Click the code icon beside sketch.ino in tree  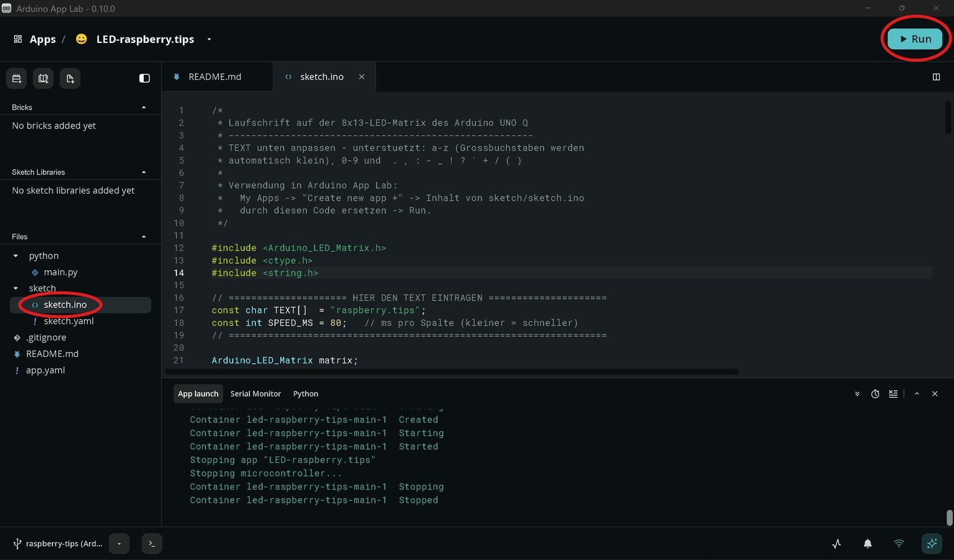click(35, 305)
